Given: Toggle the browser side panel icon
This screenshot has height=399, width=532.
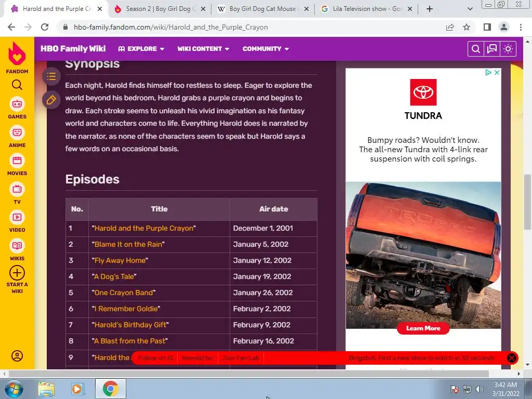Looking at the screenshot, I should pos(487,27).
